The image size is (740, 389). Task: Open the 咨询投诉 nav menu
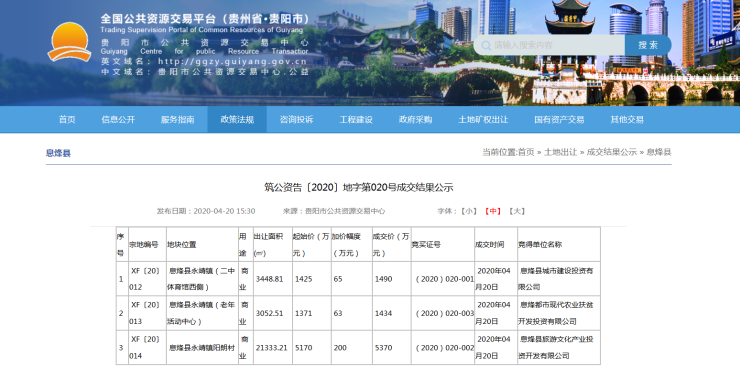click(296, 119)
